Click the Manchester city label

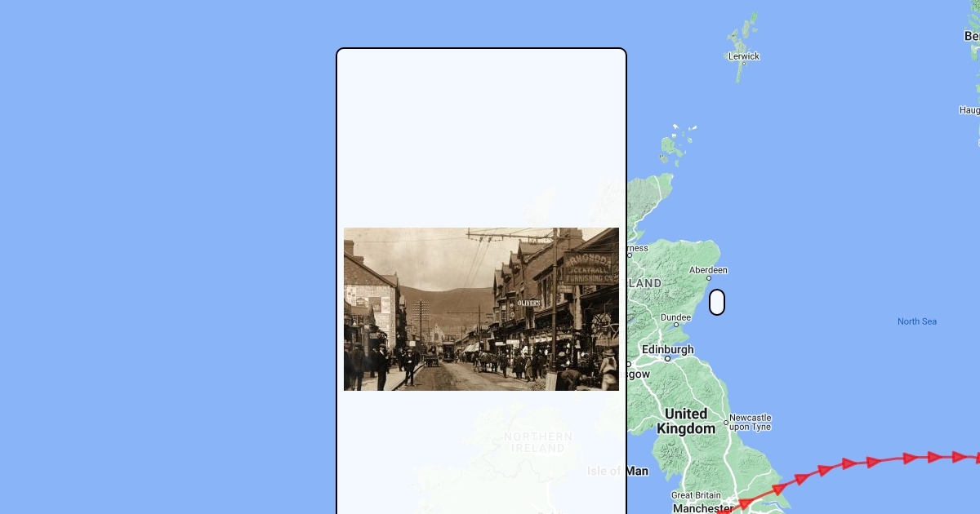702,508
